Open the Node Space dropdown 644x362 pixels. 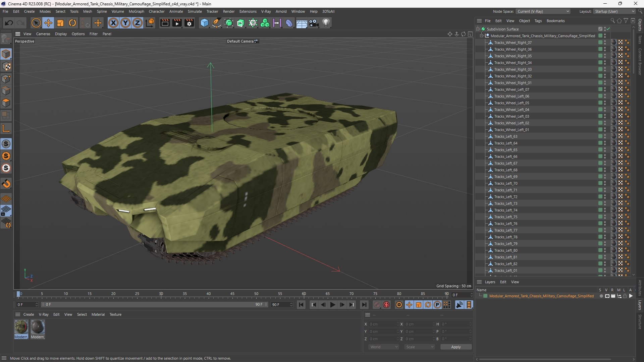tap(543, 11)
